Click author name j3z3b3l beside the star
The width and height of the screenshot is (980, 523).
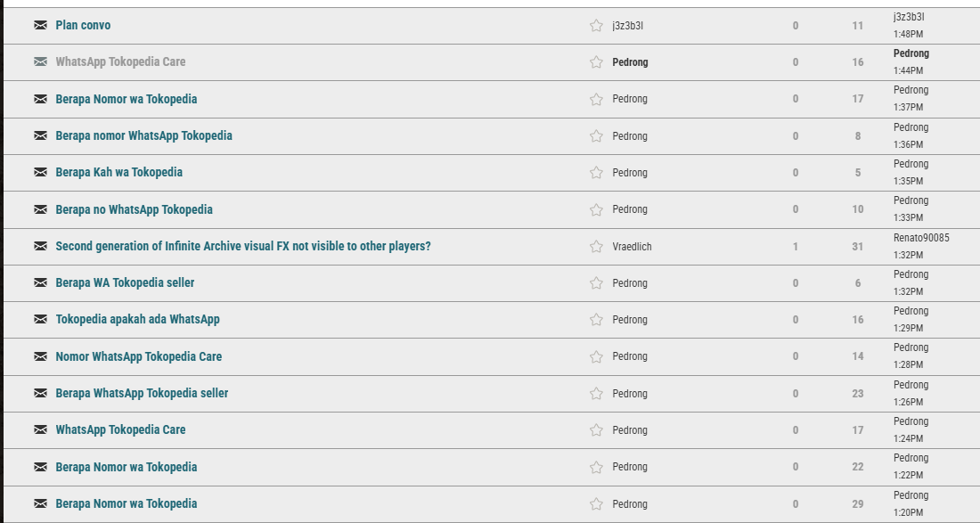pos(627,26)
